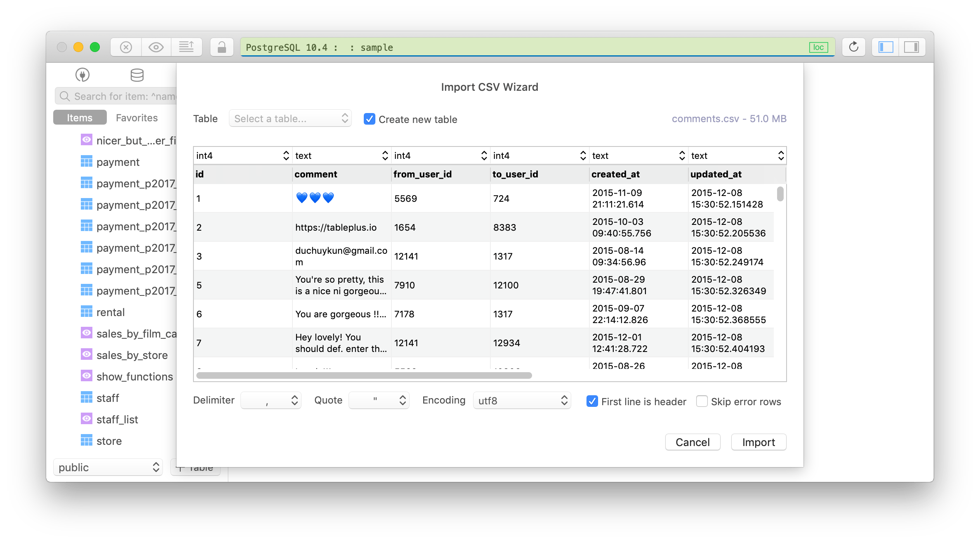Toggle the left sidebar panel icon

[x=886, y=47]
